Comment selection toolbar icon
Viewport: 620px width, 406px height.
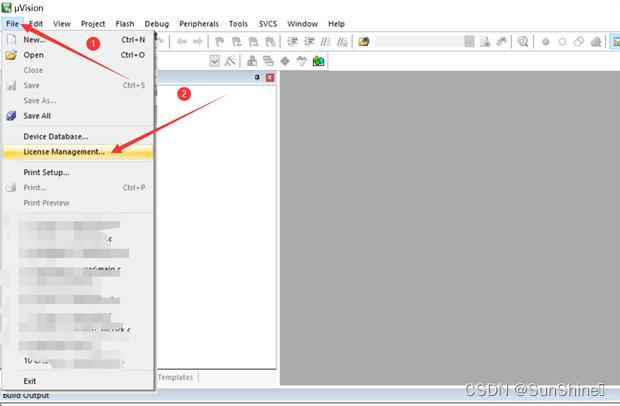click(x=325, y=42)
